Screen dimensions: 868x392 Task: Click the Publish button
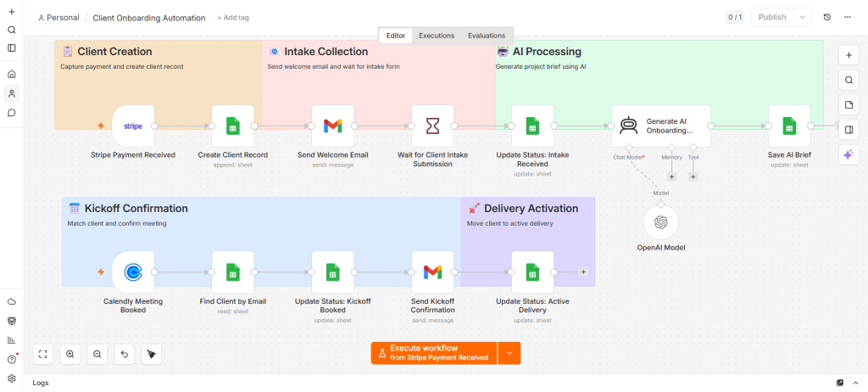(772, 17)
